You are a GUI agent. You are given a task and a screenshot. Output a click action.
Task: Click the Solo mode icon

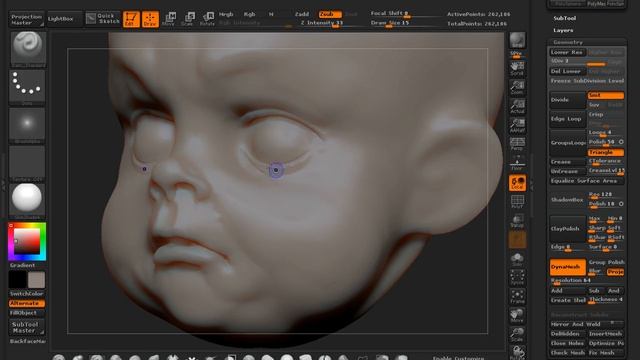tap(517, 260)
